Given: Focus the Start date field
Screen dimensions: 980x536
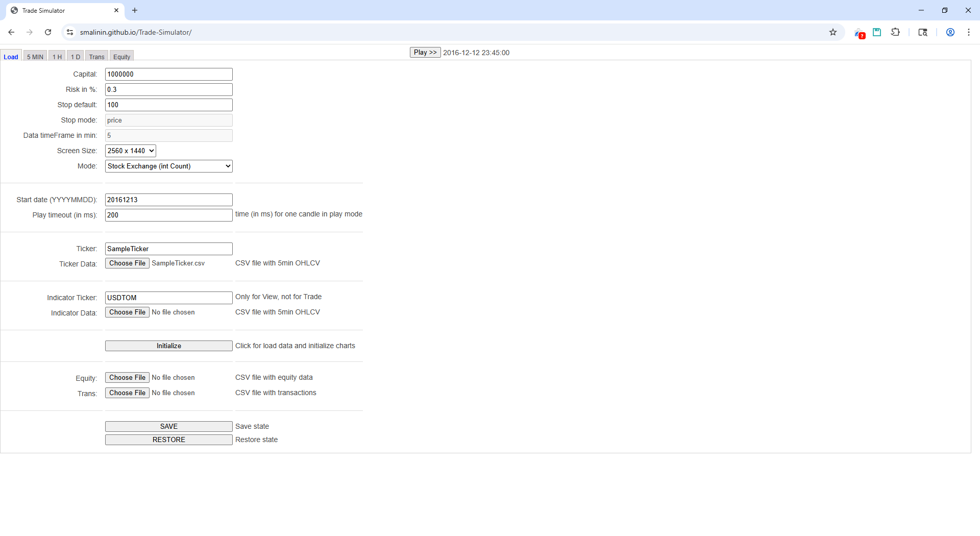Looking at the screenshot, I should click(169, 200).
